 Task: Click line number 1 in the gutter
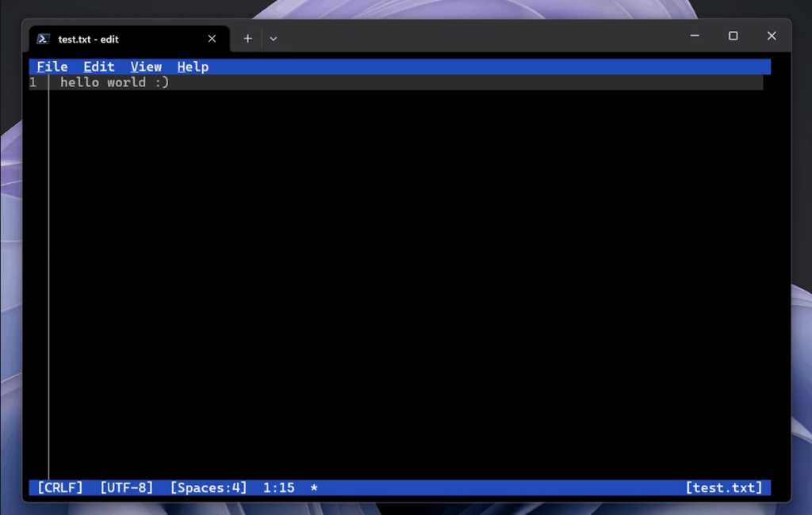(x=33, y=82)
